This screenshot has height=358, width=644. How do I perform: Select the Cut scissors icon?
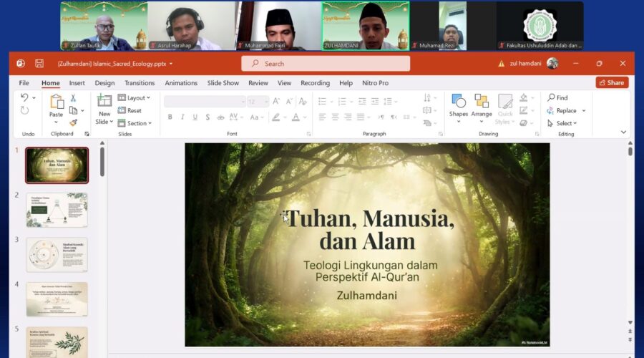[x=74, y=98]
